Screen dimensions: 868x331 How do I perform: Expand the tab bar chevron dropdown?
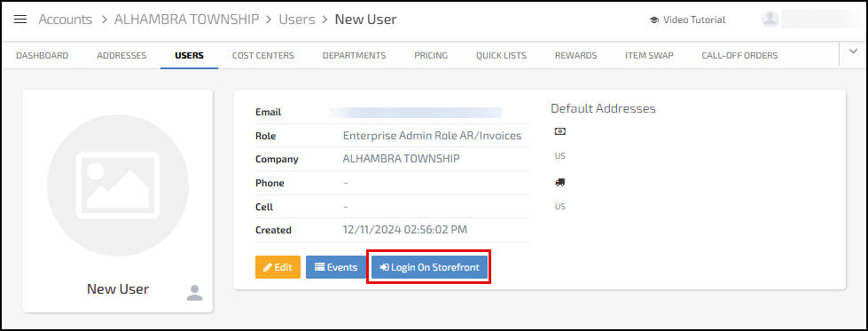pyautogui.click(x=853, y=51)
